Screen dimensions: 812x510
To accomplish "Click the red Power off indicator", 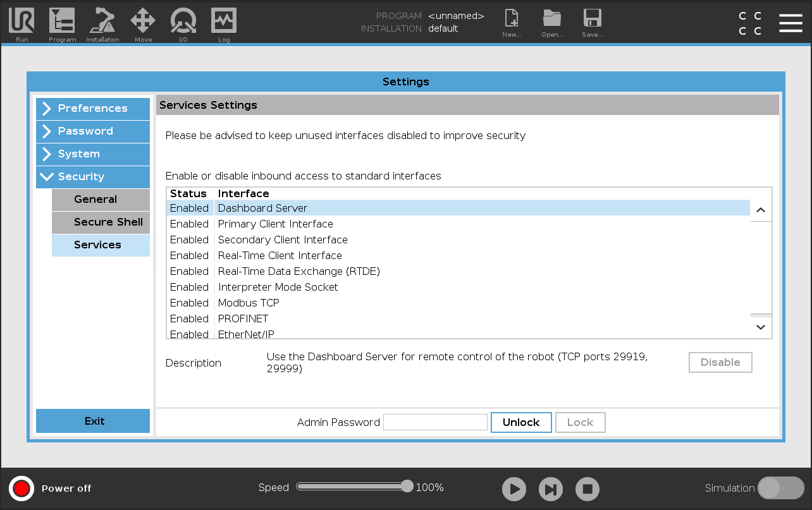I will click(x=22, y=488).
